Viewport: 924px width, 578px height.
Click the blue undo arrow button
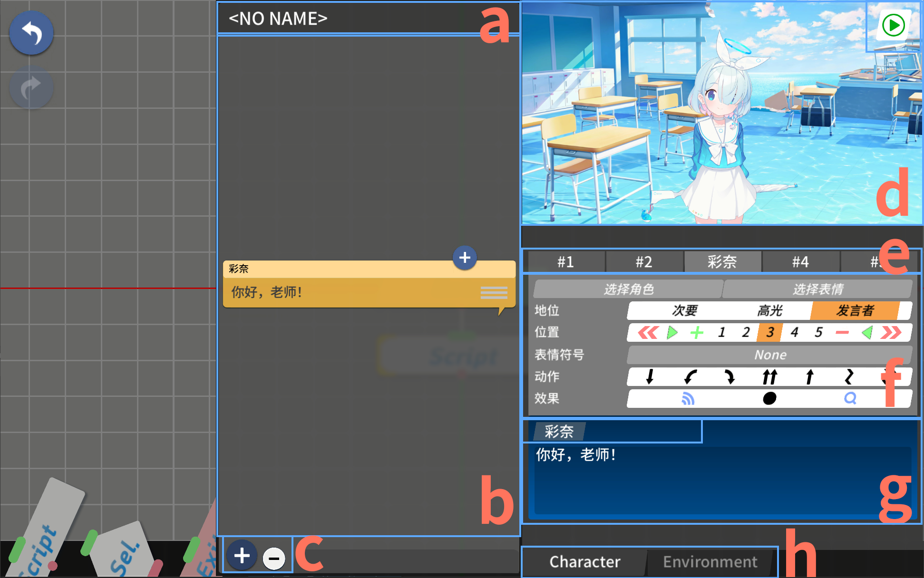[x=31, y=33]
